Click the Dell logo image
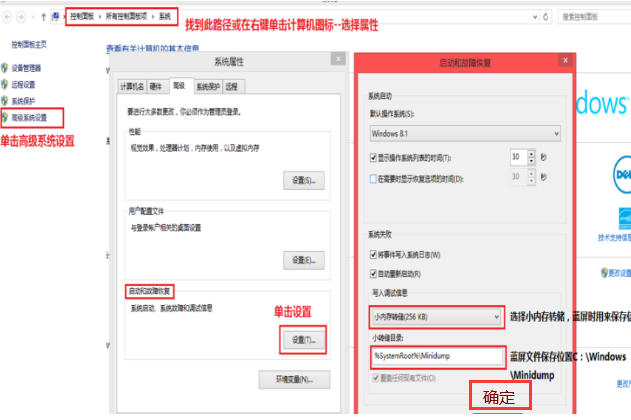The image size is (631, 420). pos(623,175)
